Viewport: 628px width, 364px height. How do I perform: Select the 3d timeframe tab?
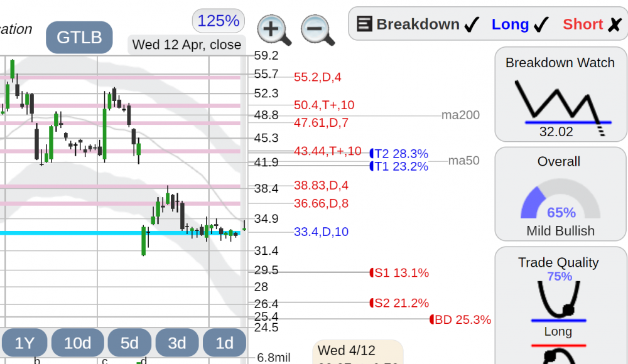[176, 343]
